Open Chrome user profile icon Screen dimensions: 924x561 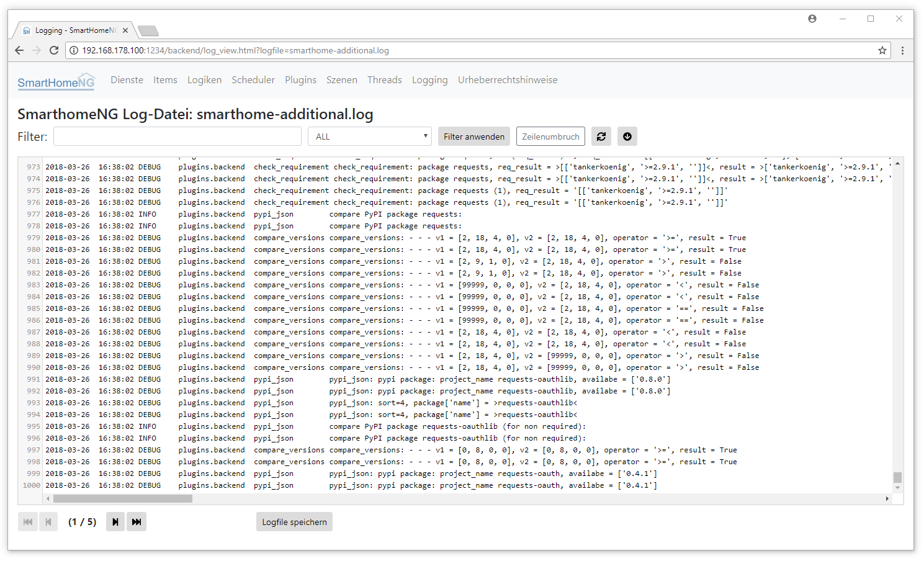coord(812,19)
